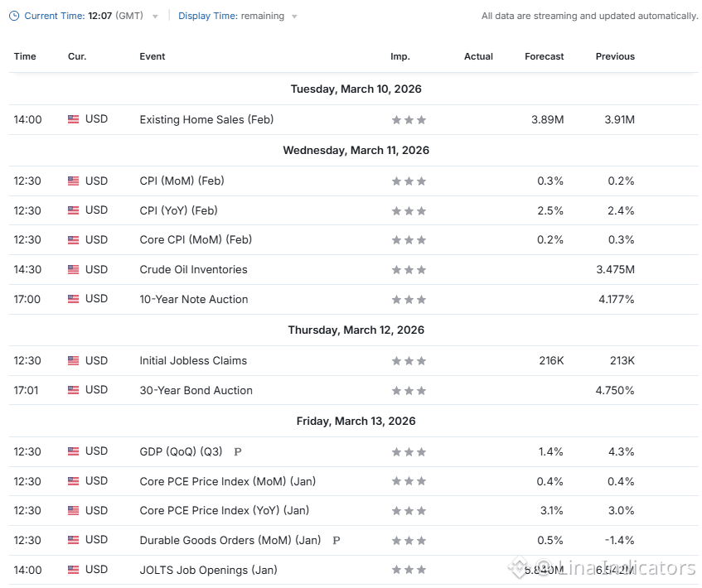702x588 pixels.
Task: Open the Core CPI (MoM) (Feb) event
Action: coord(196,239)
